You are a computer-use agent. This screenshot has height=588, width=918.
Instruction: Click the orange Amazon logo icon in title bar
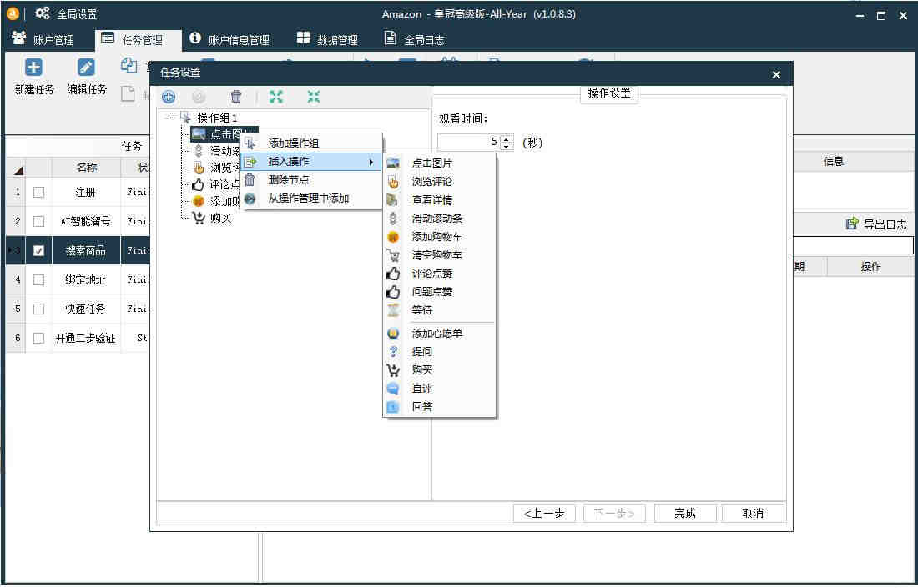point(13,14)
